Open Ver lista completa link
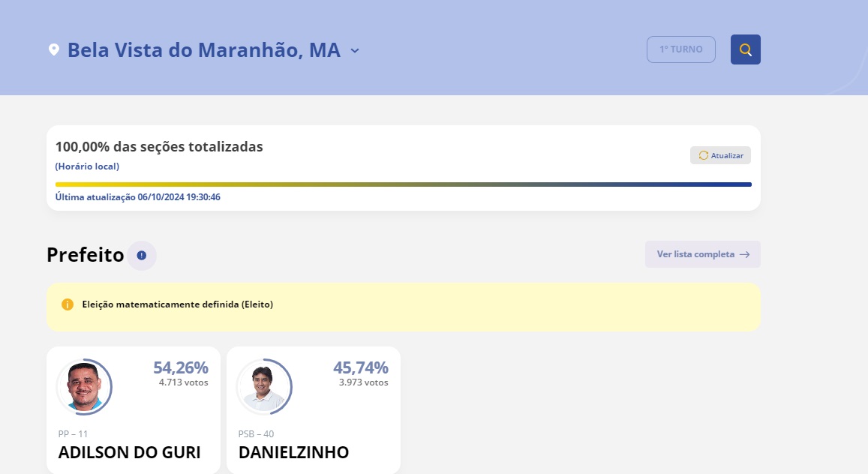The height and width of the screenshot is (474, 868). (x=702, y=254)
